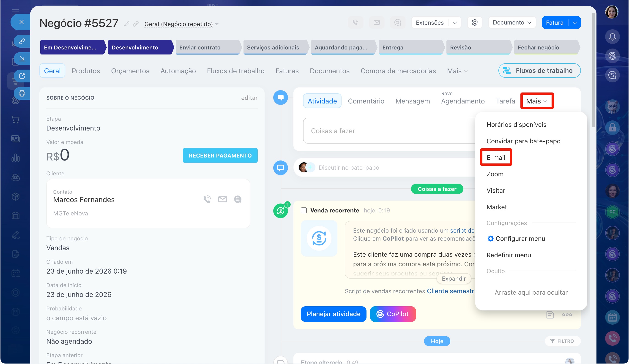Open the Extensões button
This screenshot has width=629, height=364.
point(429,23)
